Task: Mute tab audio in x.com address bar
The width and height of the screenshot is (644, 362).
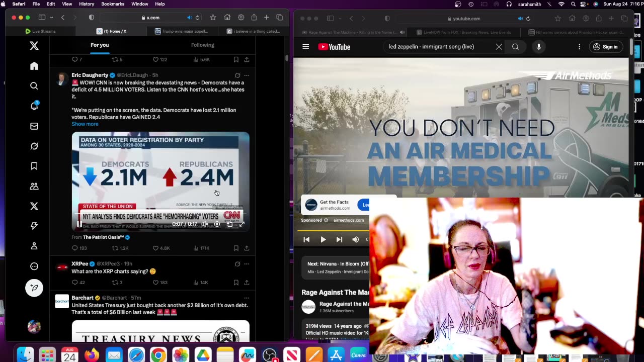Action: (189, 18)
